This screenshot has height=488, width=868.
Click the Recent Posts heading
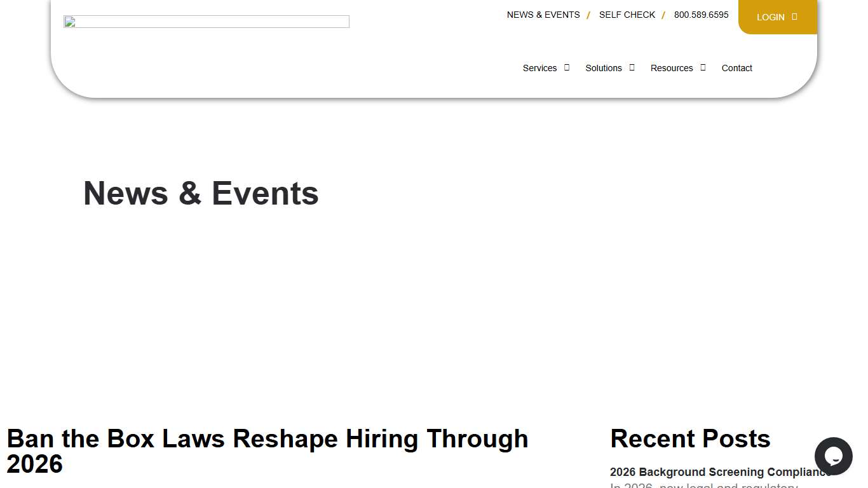[690, 438]
